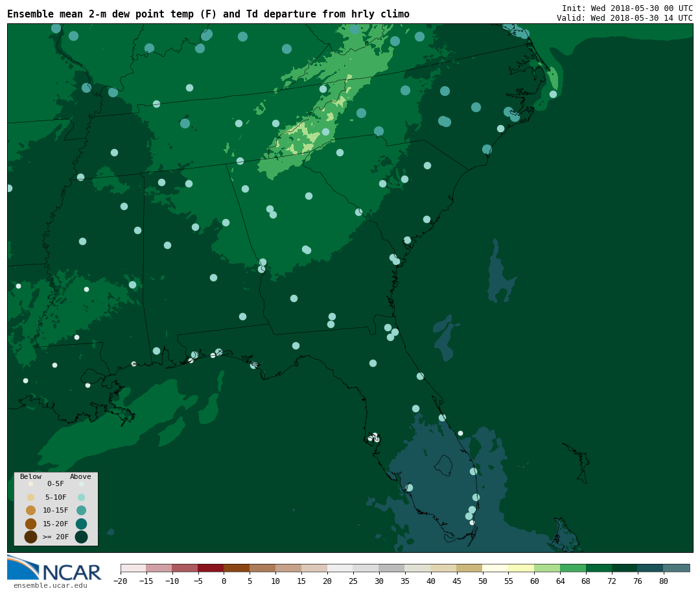Select the legend's Above >= 20F darkest circle
This screenshot has width=700, height=593.
[x=81, y=537]
